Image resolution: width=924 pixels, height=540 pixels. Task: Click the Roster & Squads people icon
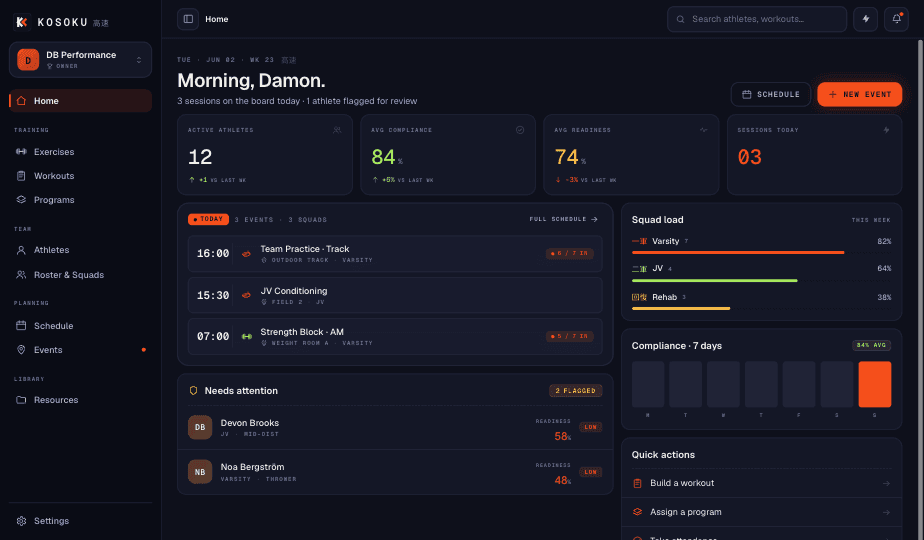click(x=21, y=275)
